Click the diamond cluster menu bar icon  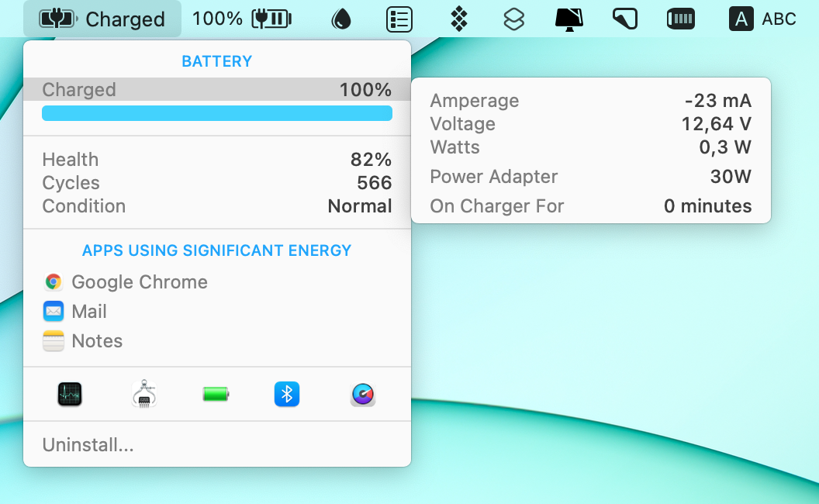458,19
